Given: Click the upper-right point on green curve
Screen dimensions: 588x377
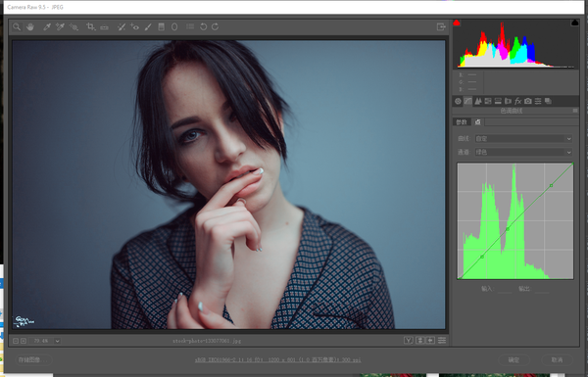Looking at the screenshot, I should coord(551,185).
